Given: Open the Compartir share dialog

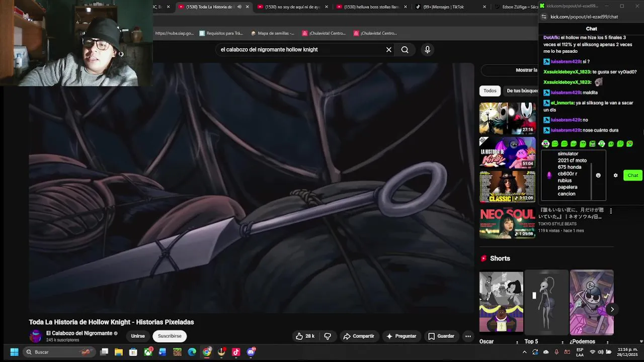Looking at the screenshot, I should (x=359, y=336).
